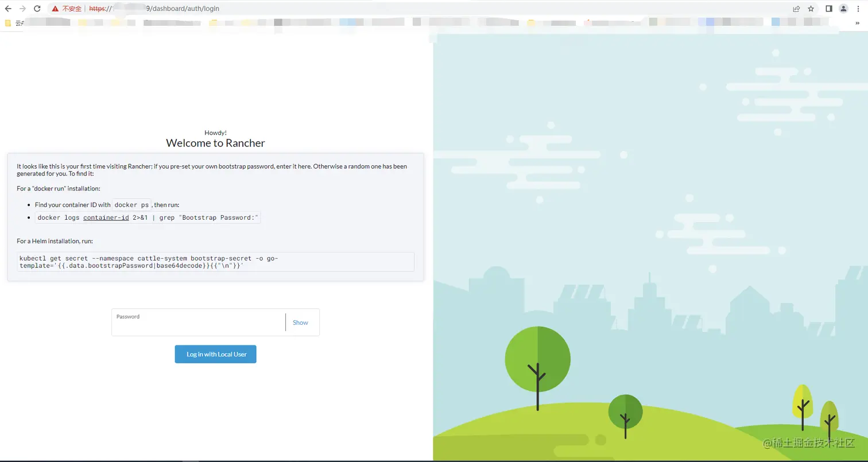The width and height of the screenshot is (868, 462).
Task: Click the For a Helm installation, run: line
Action: (55, 241)
